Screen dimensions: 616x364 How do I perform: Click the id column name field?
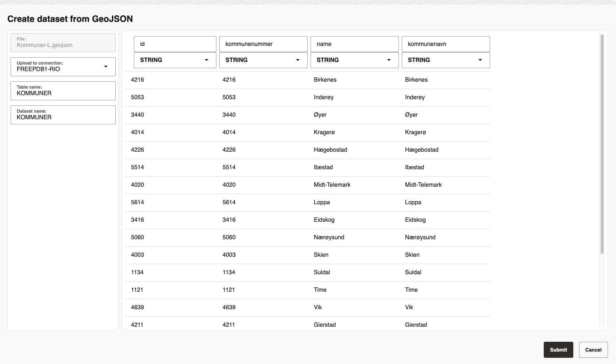[175, 44]
